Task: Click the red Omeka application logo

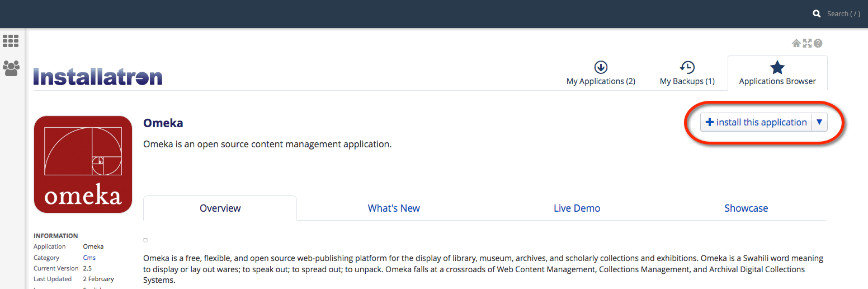Action: coord(83,164)
